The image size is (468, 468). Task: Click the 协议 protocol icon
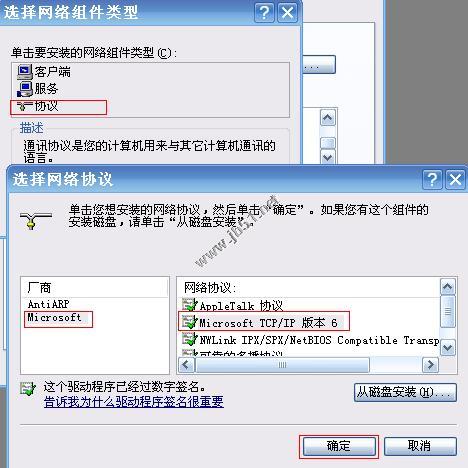25,107
